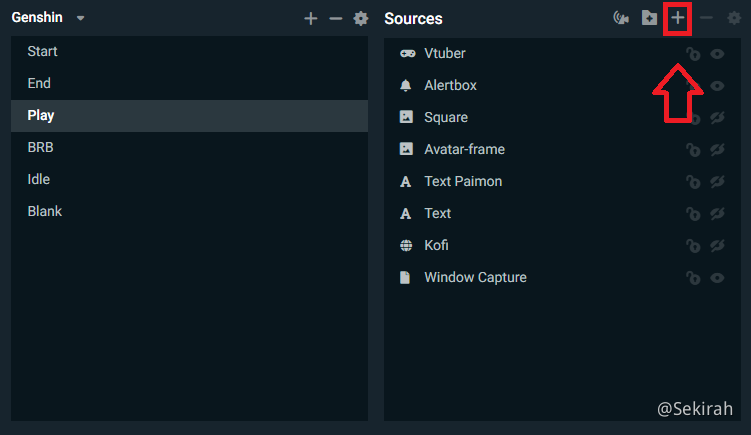Select the Text Paimon source
Viewport: 751px width, 435px height.
coord(462,181)
